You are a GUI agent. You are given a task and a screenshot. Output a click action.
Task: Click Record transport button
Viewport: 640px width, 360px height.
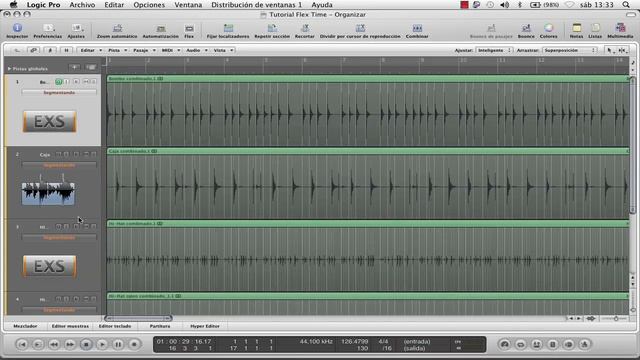point(134,344)
